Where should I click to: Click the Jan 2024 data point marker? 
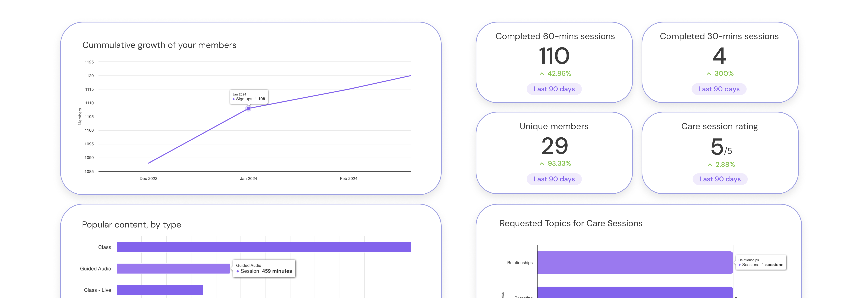248,108
